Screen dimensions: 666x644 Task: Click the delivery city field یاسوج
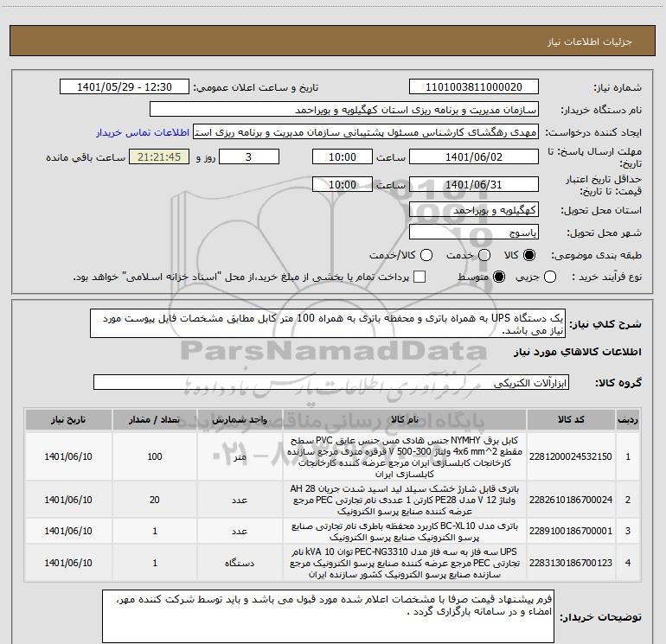click(474, 233)
